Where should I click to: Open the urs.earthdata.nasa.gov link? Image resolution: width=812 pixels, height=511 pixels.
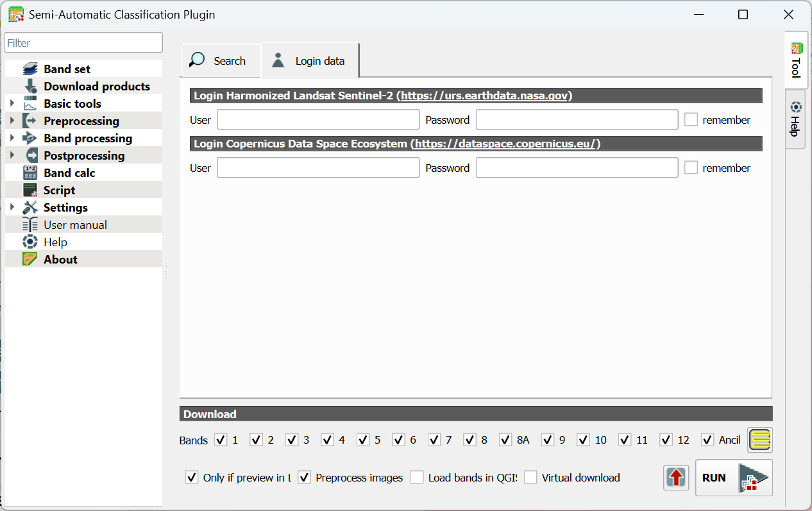484,96
